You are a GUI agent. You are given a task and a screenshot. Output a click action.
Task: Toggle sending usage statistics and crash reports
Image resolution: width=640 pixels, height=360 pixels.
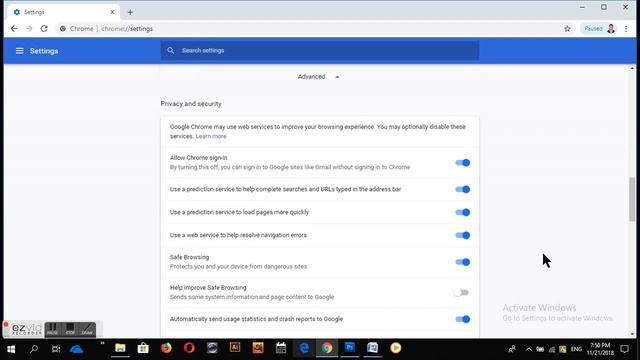tap(462, 319)
